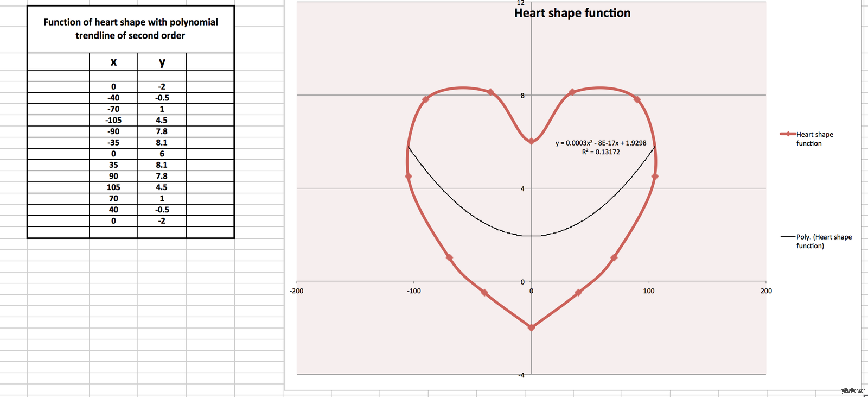Select y value 8.1 in the x = -35 row
Viewport: 868px width, 397px height.
coord(162,142)
